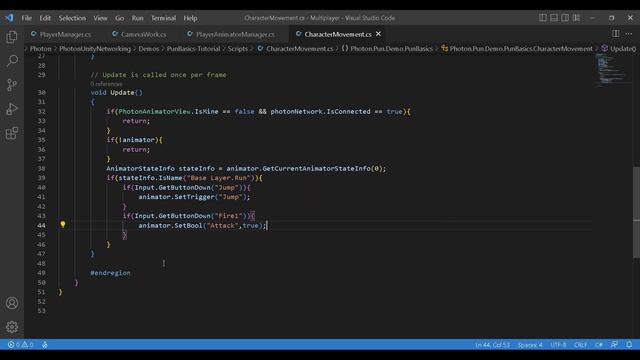Click the Photon.Pun.Demo.PunBasics namespace breadcrumb
Image resolution: width=640 pixels, height=360 pixels.
[387, 49]
